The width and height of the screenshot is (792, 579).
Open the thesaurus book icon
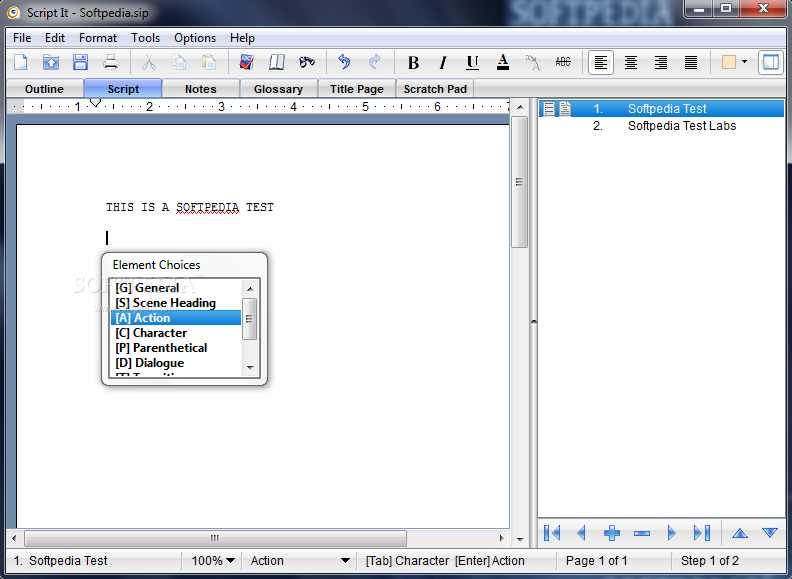tap(277, 62)
